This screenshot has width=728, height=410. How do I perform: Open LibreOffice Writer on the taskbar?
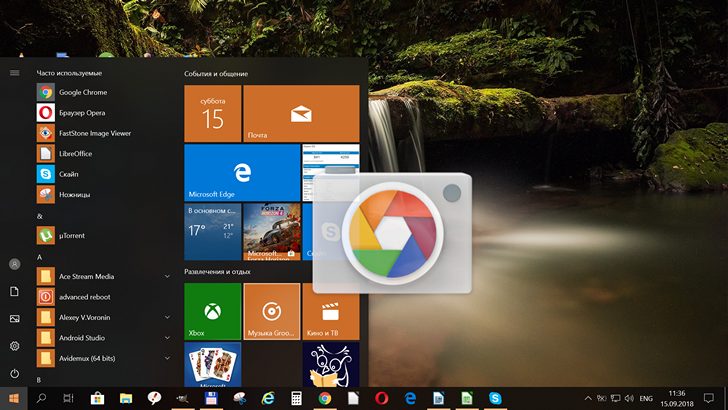(438, 398)
